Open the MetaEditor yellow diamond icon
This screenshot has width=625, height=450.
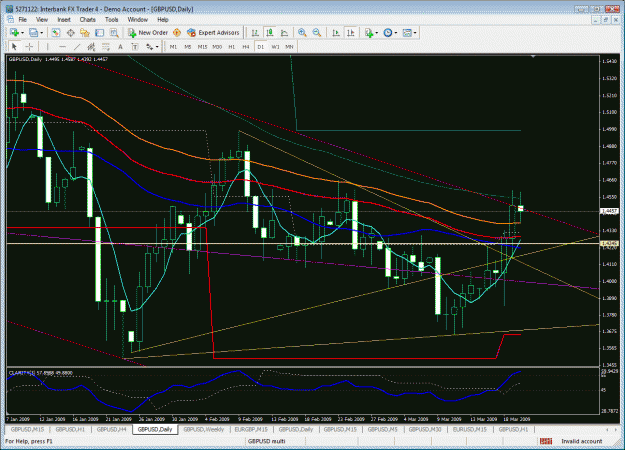click(x=177, y=33)
